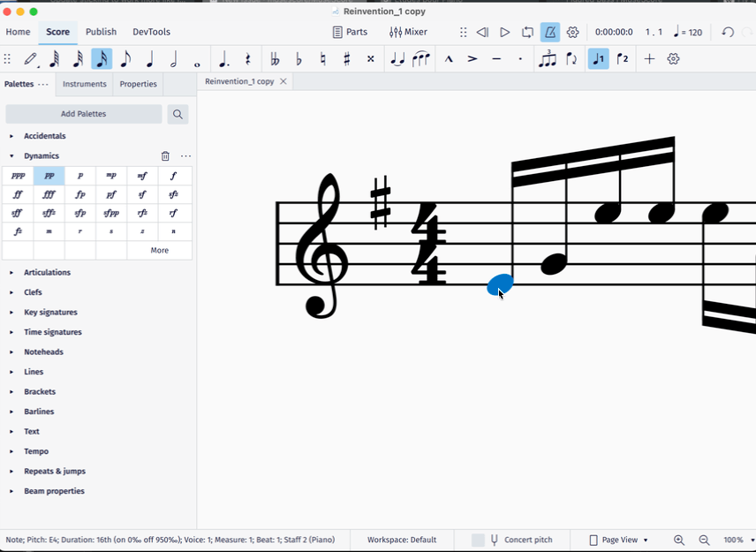The height and width of the screenshot is (552, 756).
Task: Undo last action
Action: click(728, 33)
